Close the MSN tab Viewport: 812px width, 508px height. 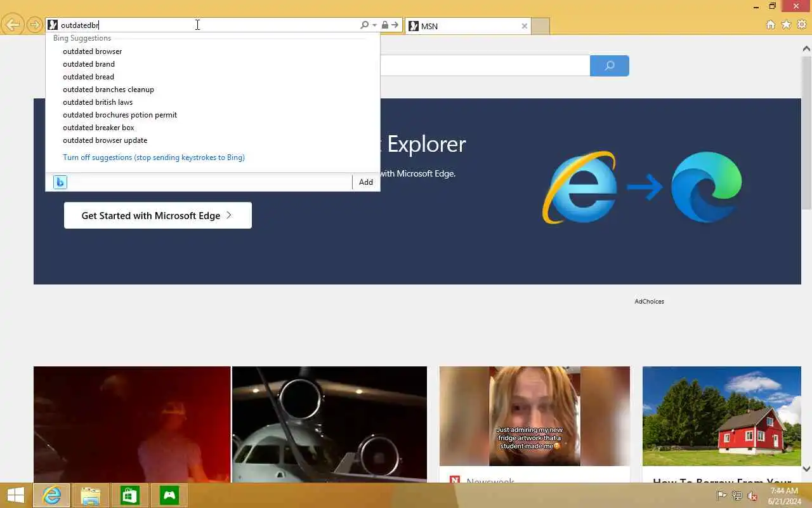pos(524,26)
